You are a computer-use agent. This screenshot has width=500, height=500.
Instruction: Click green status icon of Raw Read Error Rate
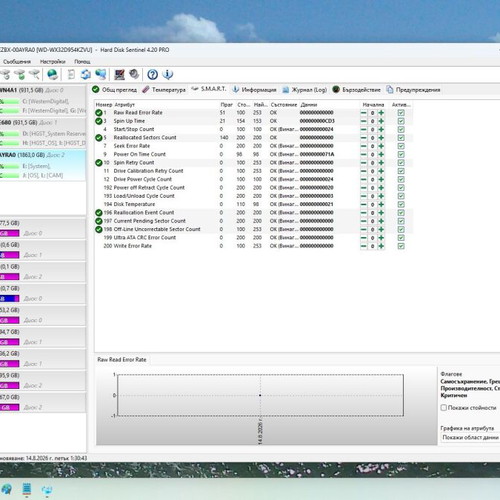point(99,113)
